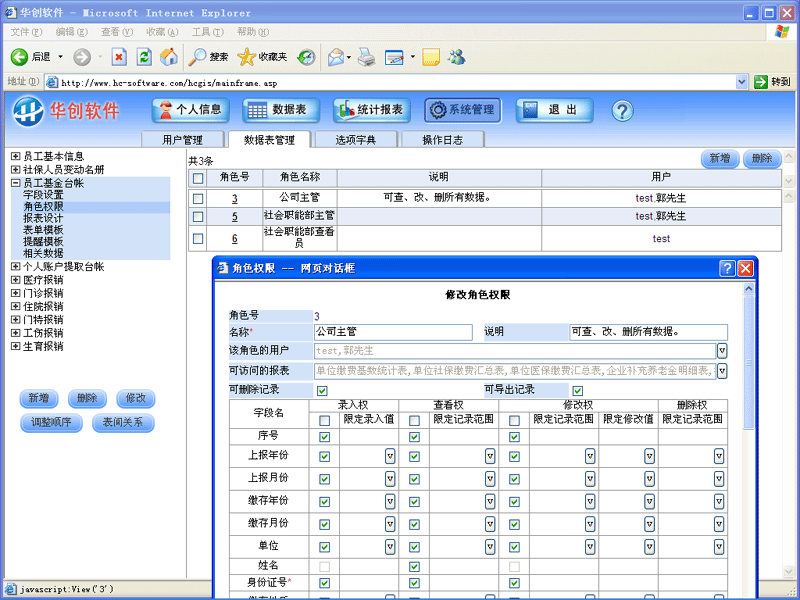Click the IE Print toolbar icon

367,57
